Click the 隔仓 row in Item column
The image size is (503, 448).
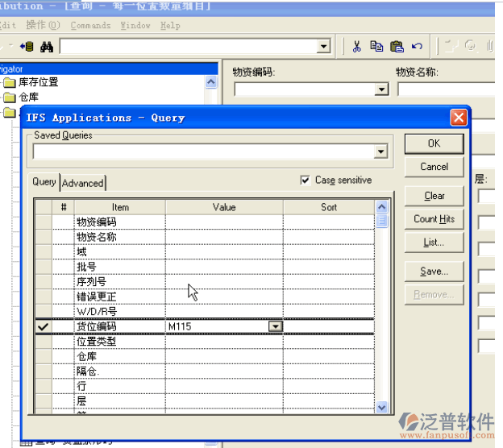[x=119, y=371]
